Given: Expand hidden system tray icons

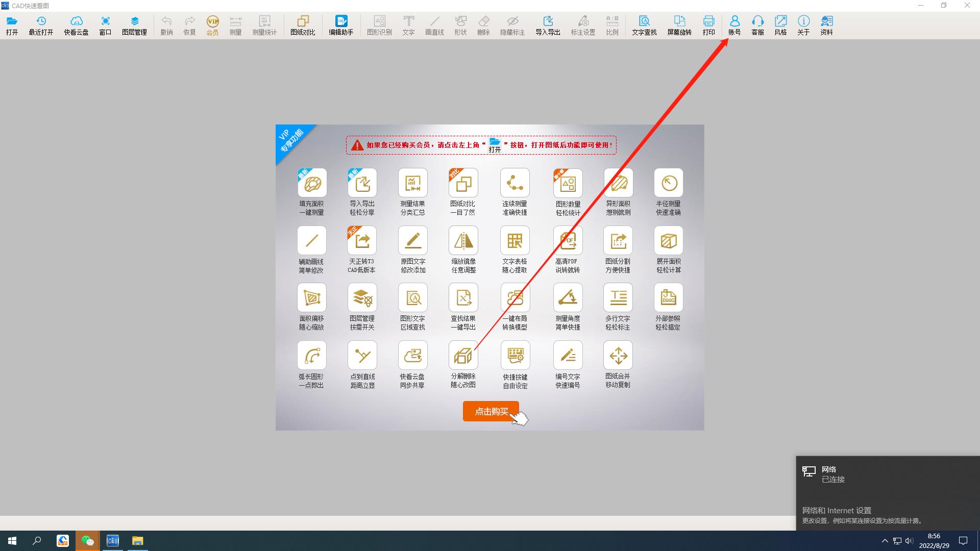Looking at the screenshot, I should pos(885,541).
